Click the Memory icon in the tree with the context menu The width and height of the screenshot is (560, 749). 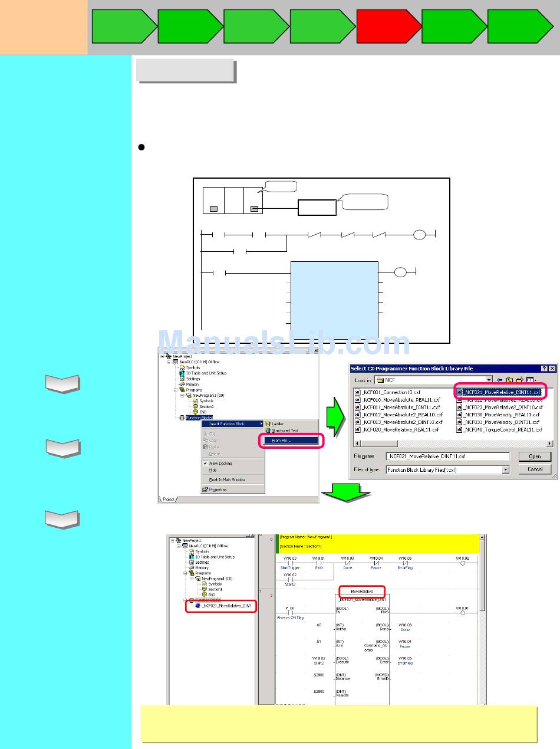(182, 384)
